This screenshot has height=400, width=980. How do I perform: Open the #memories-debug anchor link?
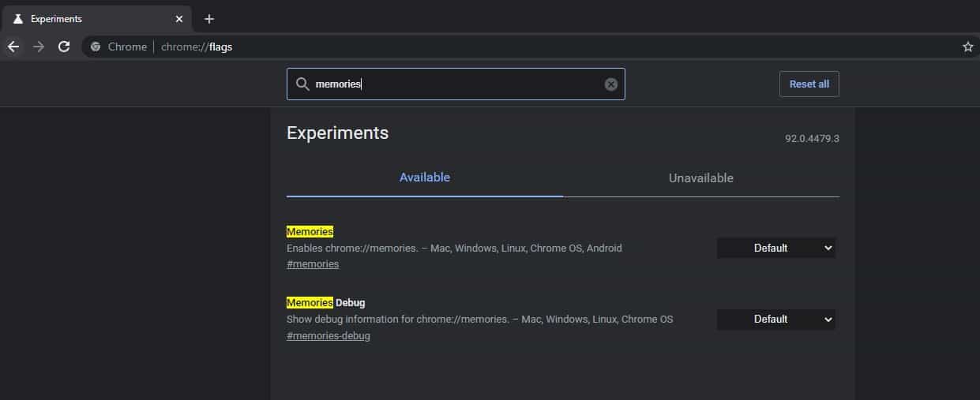pyautogui.click(x=328, y=336)
